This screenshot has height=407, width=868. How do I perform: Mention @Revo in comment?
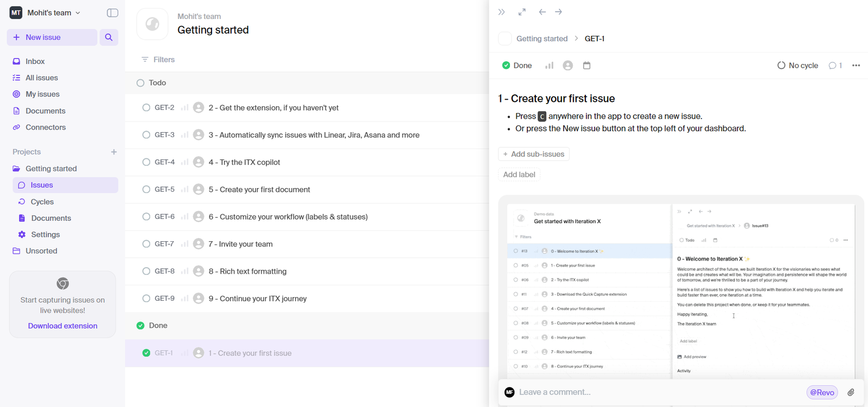[x=822, y=392]
